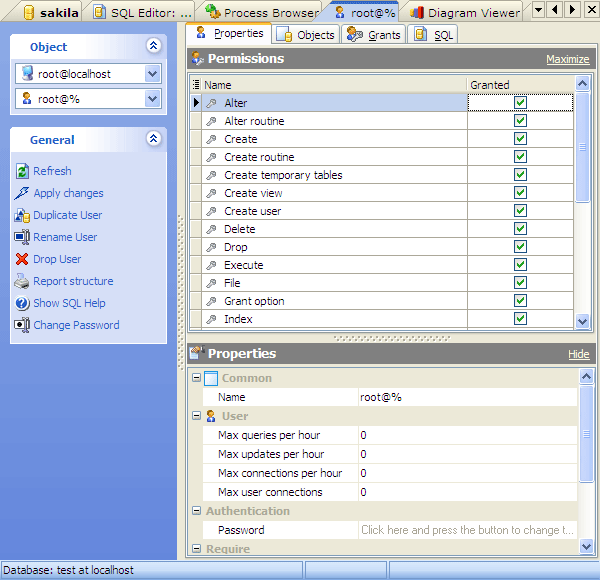Click the User group person icon

click(x=211, y=416)
